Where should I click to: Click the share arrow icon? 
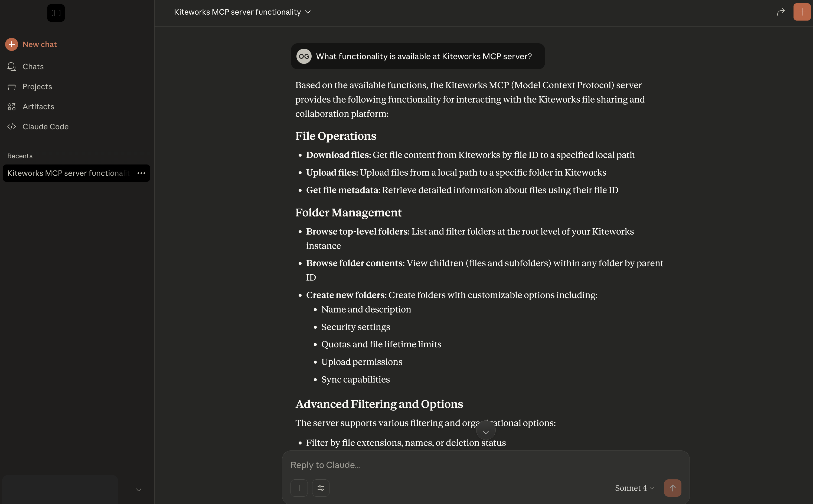click(x=781, y=12)
